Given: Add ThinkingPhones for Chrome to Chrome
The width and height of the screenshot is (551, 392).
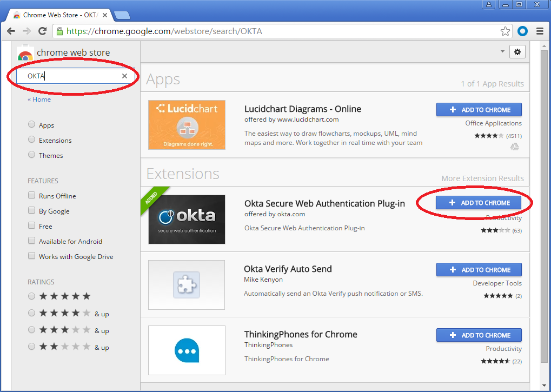Looking at the screenshot, I should click(x=479, y=335).
